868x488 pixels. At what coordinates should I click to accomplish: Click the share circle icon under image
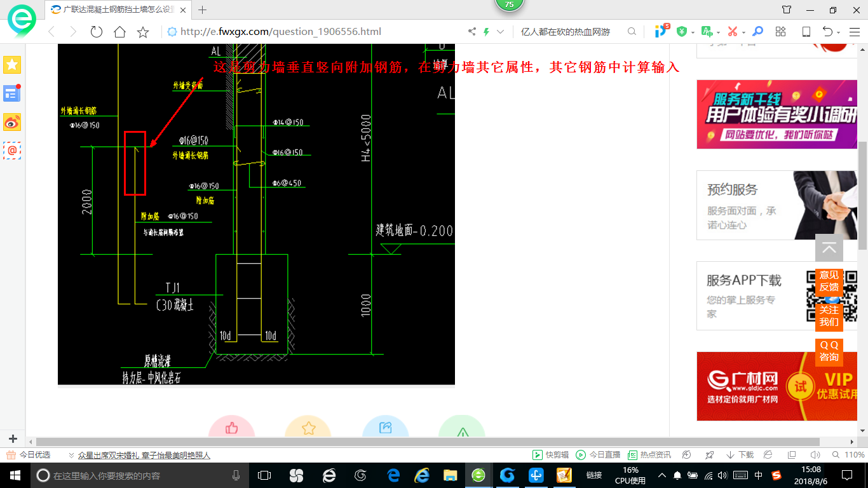386,428
